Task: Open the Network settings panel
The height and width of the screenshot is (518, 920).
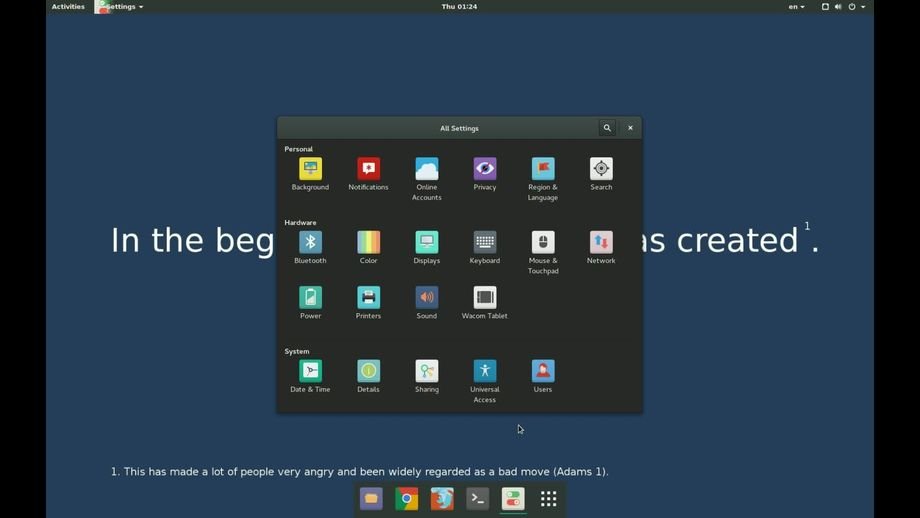Action: coord(601,243)
